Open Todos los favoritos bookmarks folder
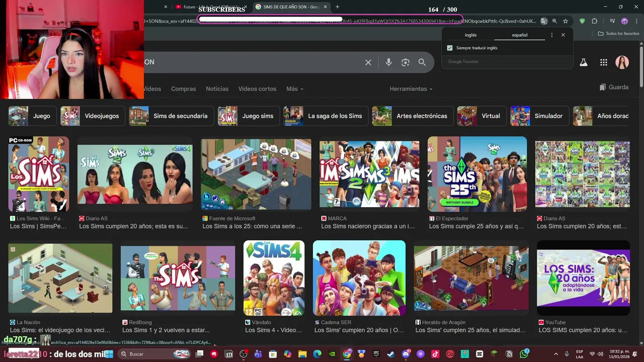Image resolution: width=644 pixels, height=362 pixels. (x=618, y=34)
